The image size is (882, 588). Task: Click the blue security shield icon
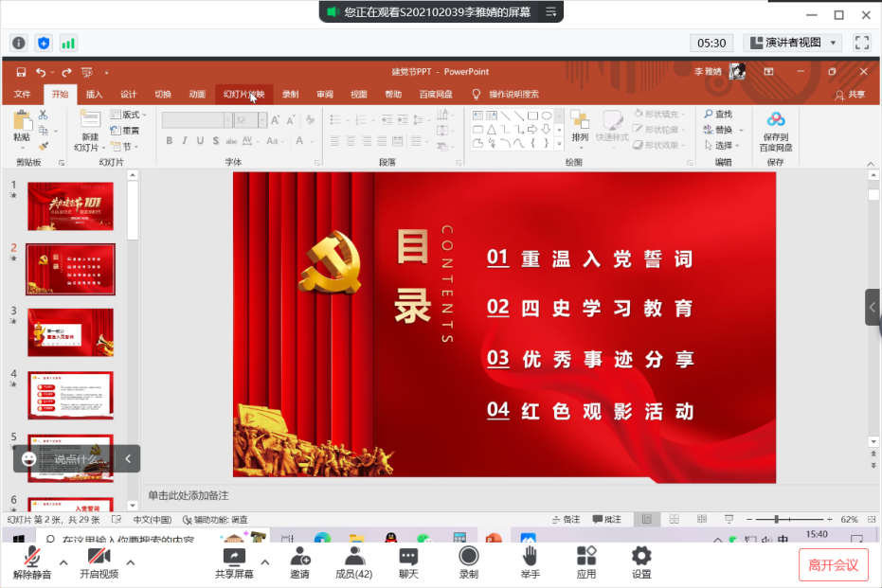44,44
